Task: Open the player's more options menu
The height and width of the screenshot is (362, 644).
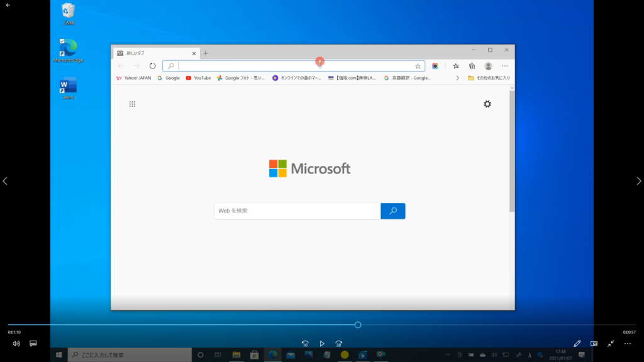Action: [x=627, y=344]
